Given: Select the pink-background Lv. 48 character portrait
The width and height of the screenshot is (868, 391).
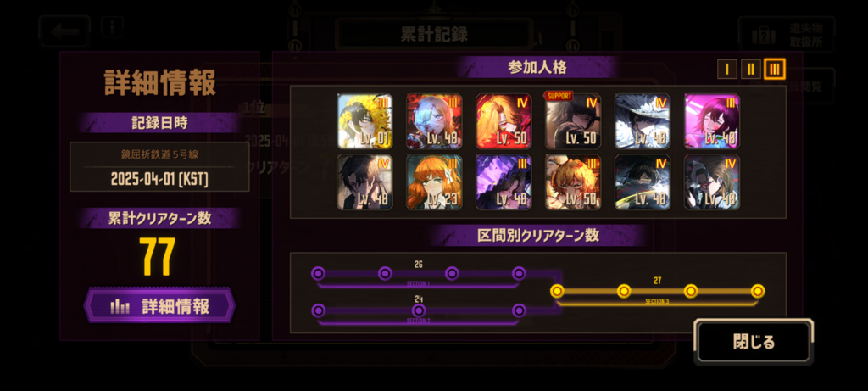Looking at the screenshot, I should 712,121.
